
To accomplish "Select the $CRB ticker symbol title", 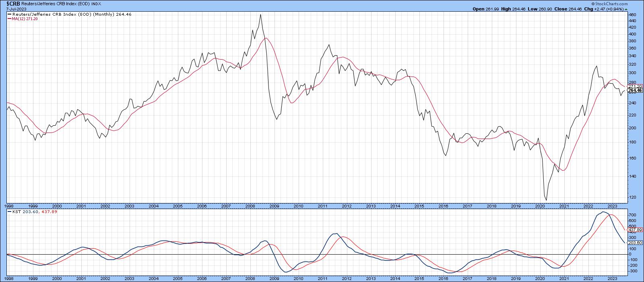I will [x=14, y=3].
